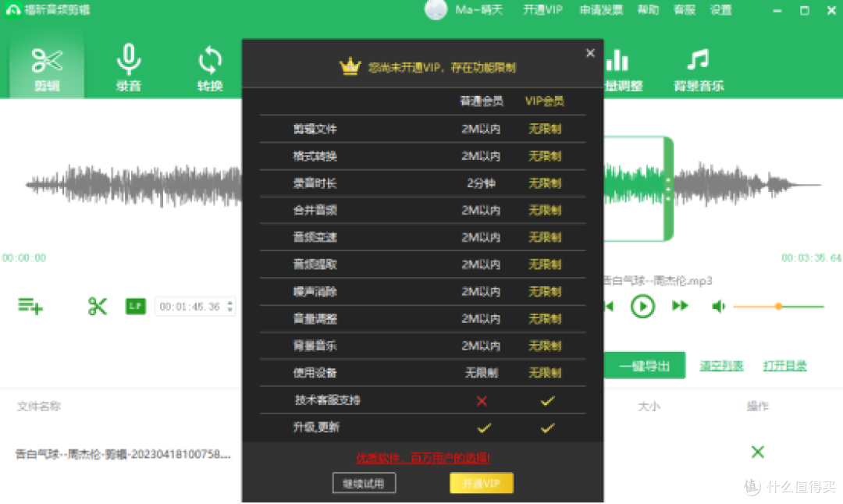Click the 文件名称 column header
This screenshot has width=843, height=504.
pyautogui.click(x=39, y=406)
